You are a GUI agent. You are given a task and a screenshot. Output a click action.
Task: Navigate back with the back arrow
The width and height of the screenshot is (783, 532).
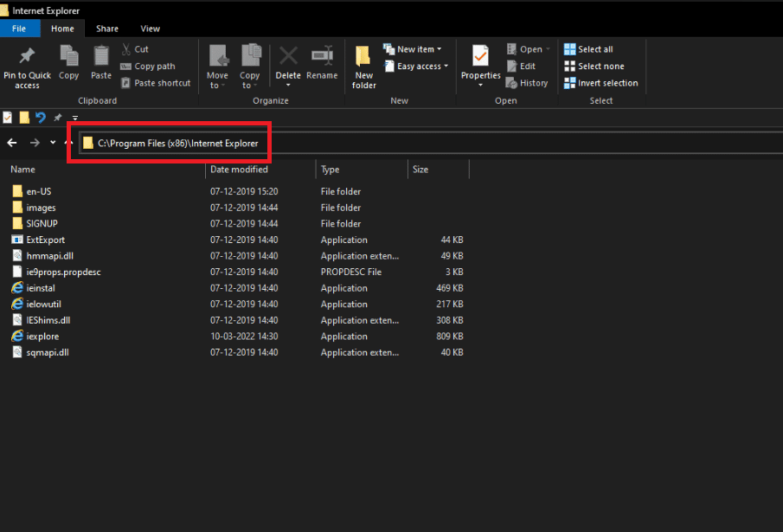pyautogui.click(x=12, y=143)
